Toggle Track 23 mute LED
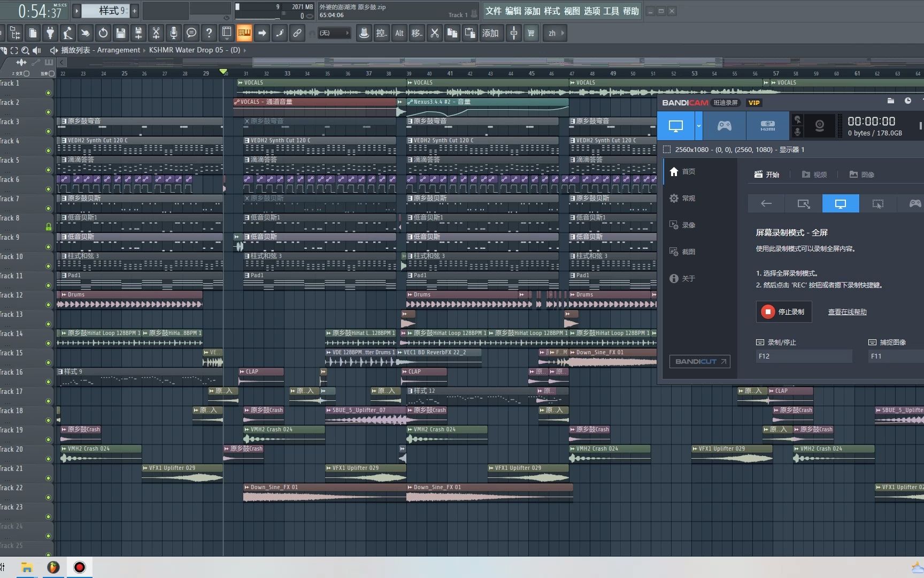 tap(48, 516)
